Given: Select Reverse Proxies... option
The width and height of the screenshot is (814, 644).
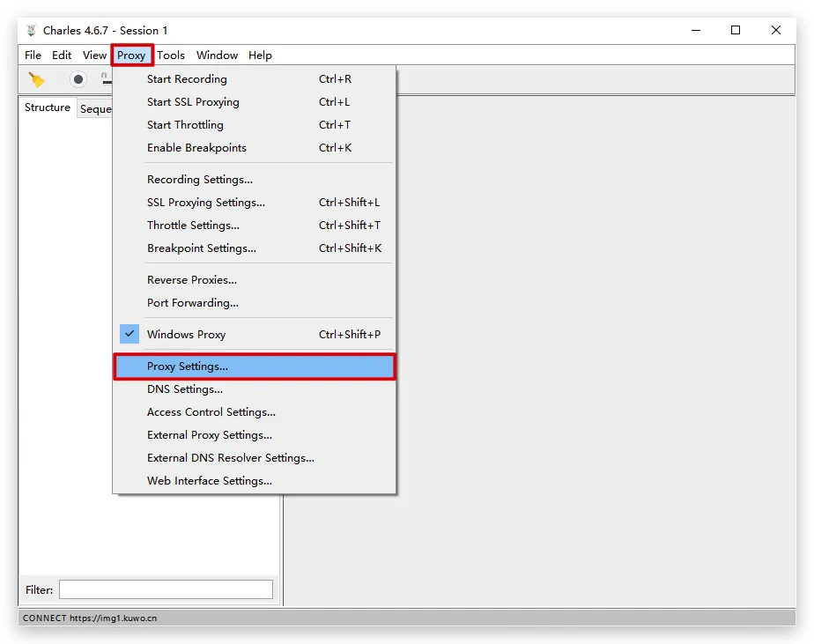Looking at the screenshot, I should 192,280.
